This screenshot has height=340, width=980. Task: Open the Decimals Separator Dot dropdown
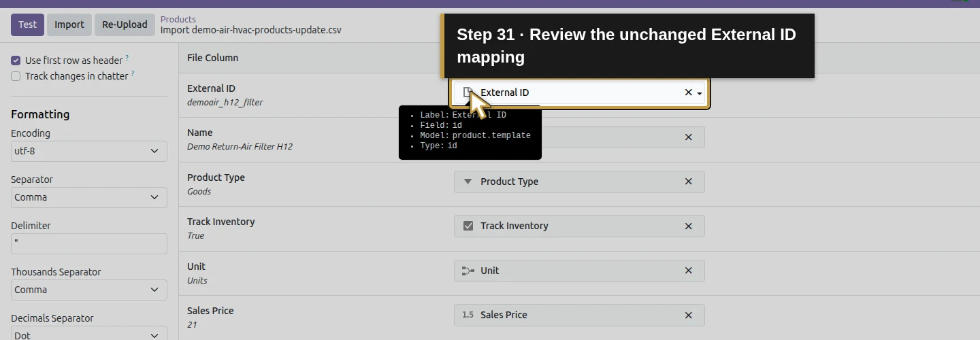click(x=89, y=334)
